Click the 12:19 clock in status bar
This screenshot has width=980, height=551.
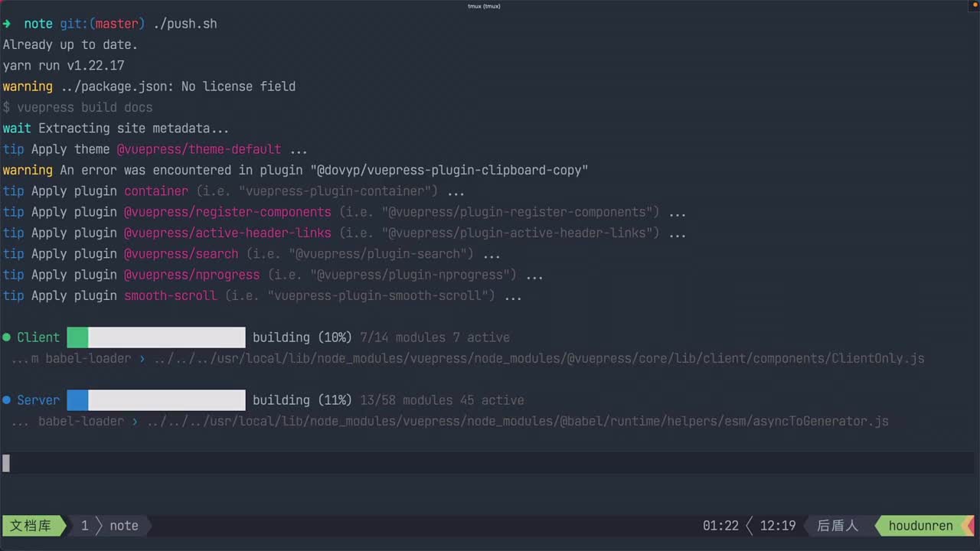click(778, 526)
